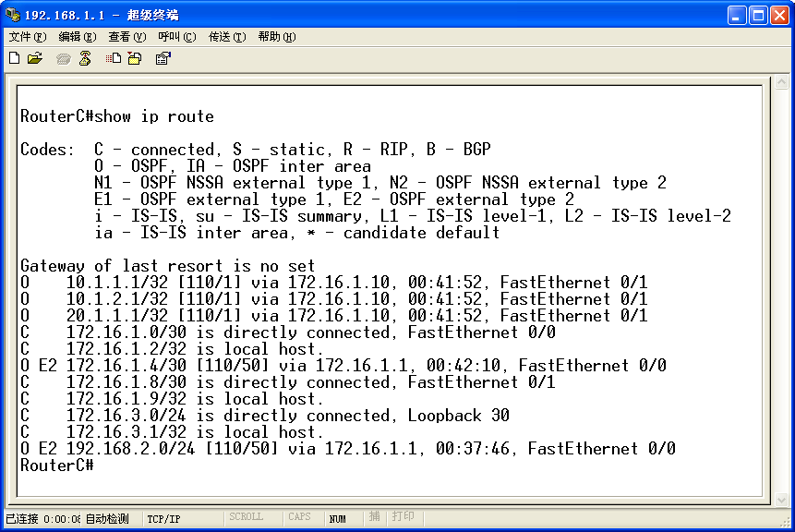Click the 172.16.3.0/24 Loopback 30 line
Screen dimensions: 795x532
point(265,416)
